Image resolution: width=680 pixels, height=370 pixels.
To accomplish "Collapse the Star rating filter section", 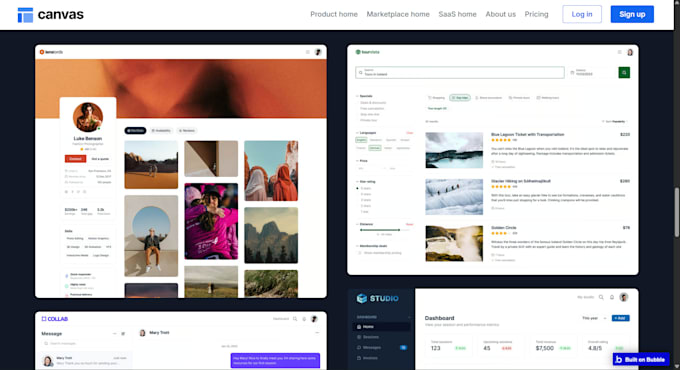I will pyautogui.click(x=366, y=182).
